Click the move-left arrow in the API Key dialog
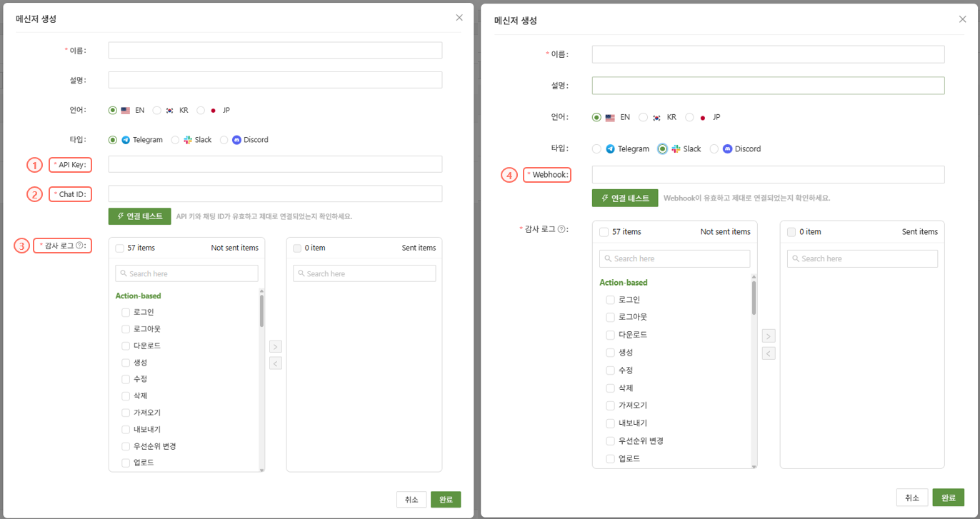Viewport: 980px width, 519px height. (x=276, y=363)
